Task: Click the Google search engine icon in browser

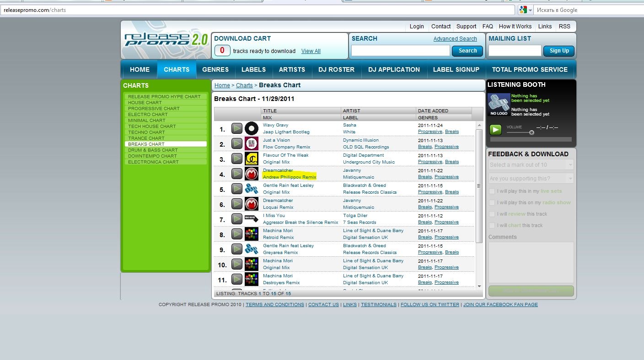Action: (x=523, y=10)
